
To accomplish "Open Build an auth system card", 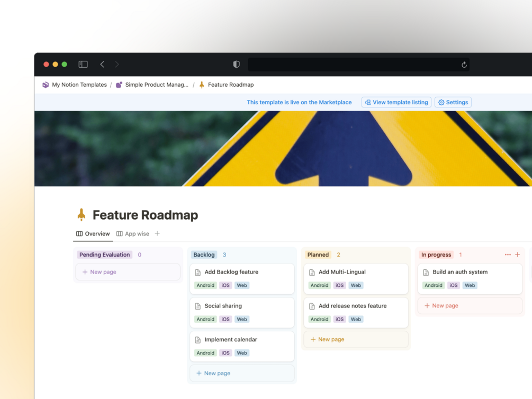I will point(470,278).
